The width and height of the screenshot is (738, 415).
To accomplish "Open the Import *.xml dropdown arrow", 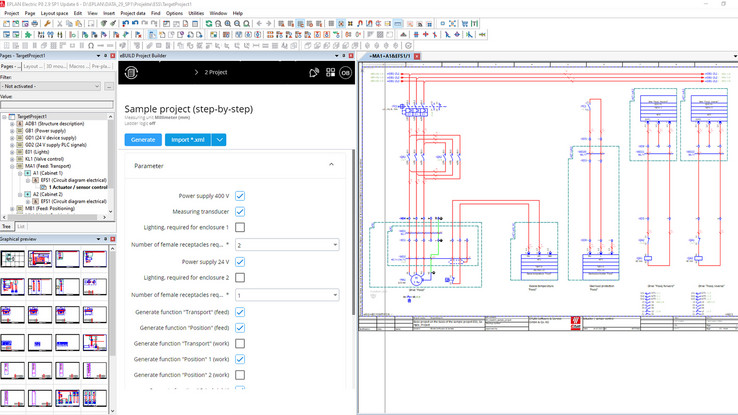I will pos(219,140).
